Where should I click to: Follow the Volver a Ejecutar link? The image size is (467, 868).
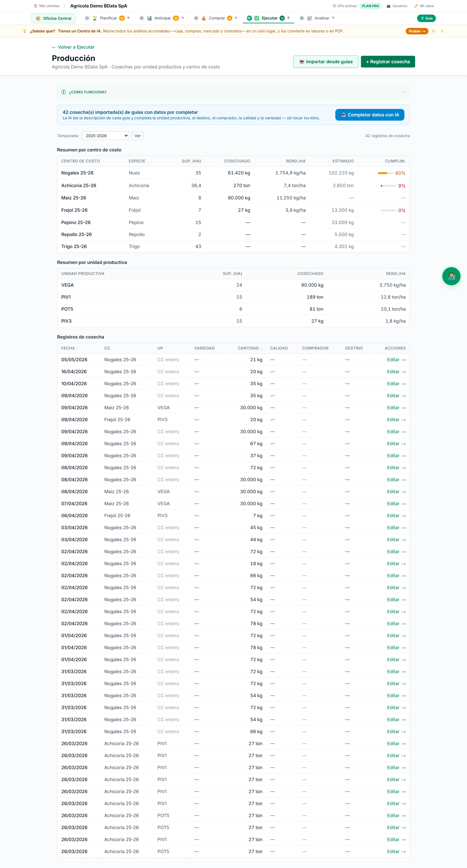tap(73, 47)
